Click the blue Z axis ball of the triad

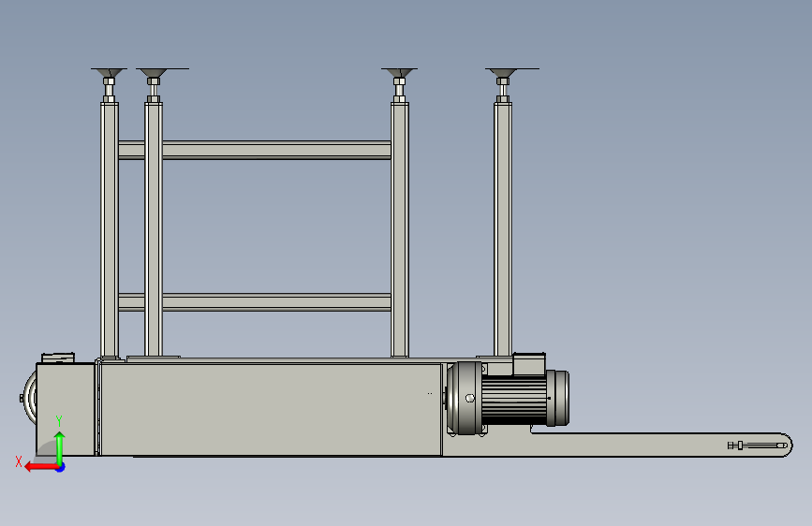click(x=61, y=467)
